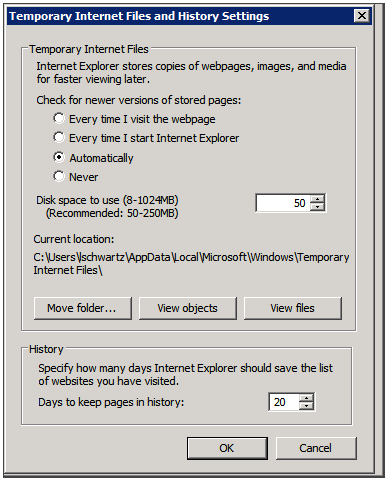387x480 pixels.
Task: Increase history days with up arrow
Action: coord(306,398)
